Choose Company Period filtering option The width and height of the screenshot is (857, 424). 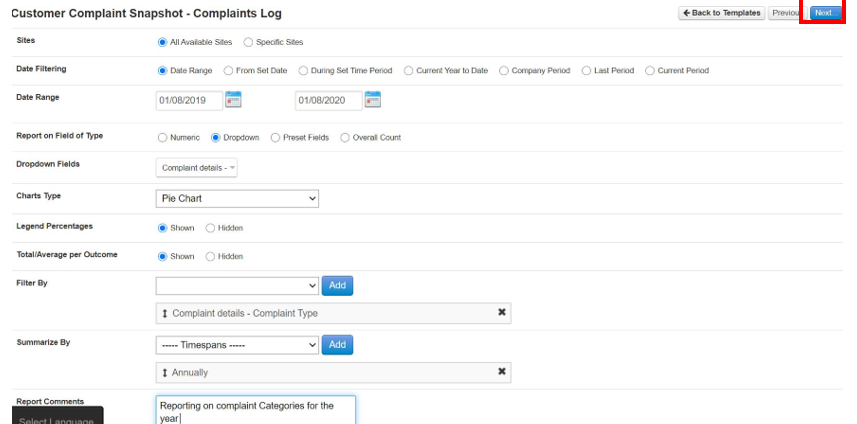pyautogui.click(x=504, y=70)
